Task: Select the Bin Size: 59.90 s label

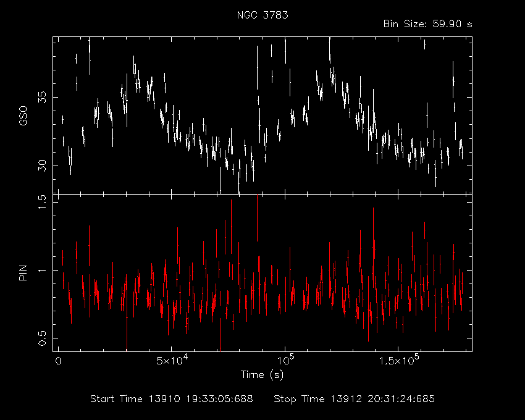Action: [427, 24]
